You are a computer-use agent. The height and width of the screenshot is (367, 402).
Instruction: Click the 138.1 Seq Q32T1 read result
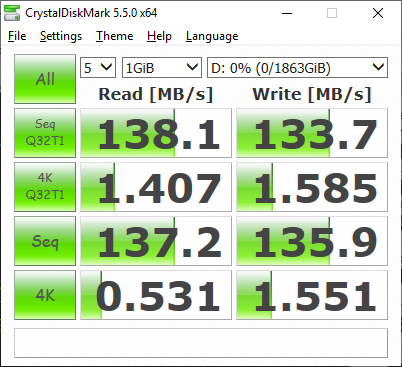(156, 133)
